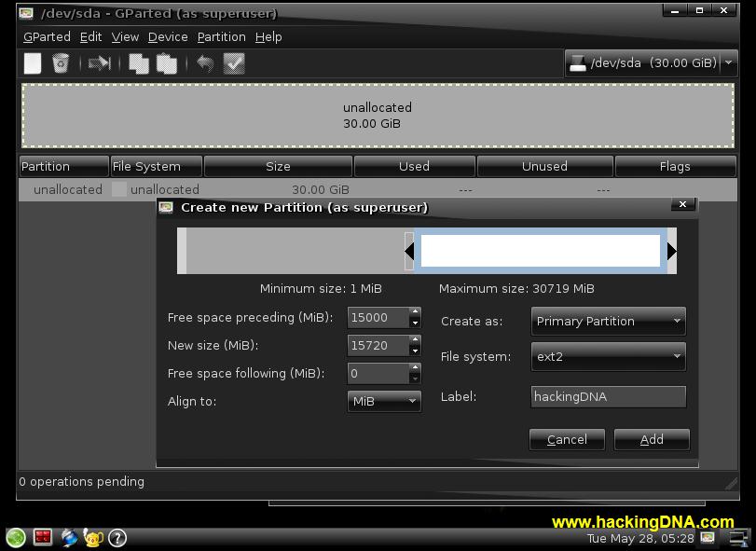The image size is (756, 551).
Task: Open the /dev/sda device selector dropdown
Action: tap(653, 62)
